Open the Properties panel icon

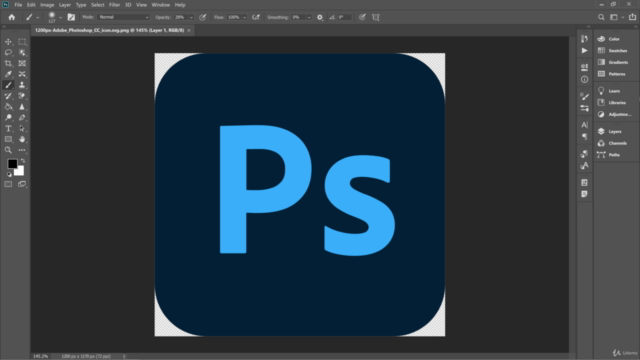[x=584, y=67]
